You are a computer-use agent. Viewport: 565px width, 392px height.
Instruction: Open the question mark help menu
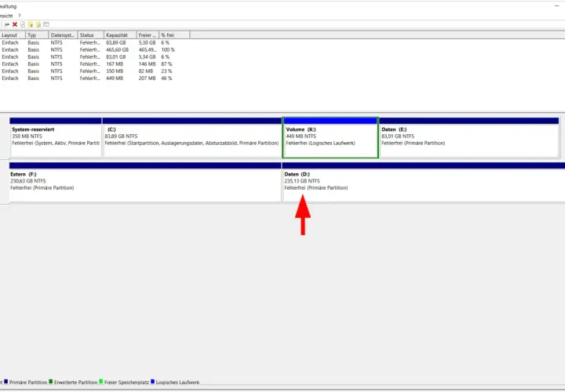click(20, 16)
